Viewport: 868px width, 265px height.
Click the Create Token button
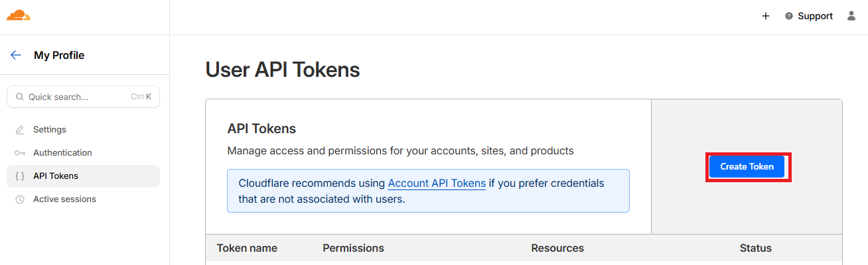[747, 167]
